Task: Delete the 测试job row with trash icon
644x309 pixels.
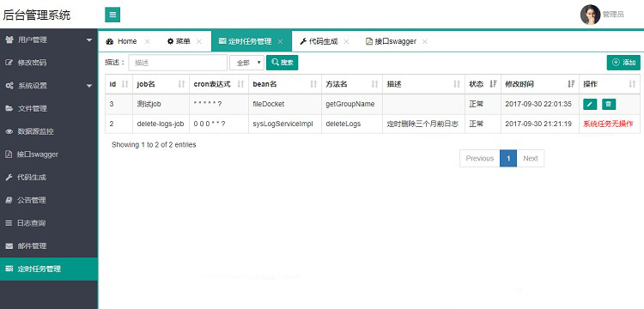Action: (x=609, y=104)
